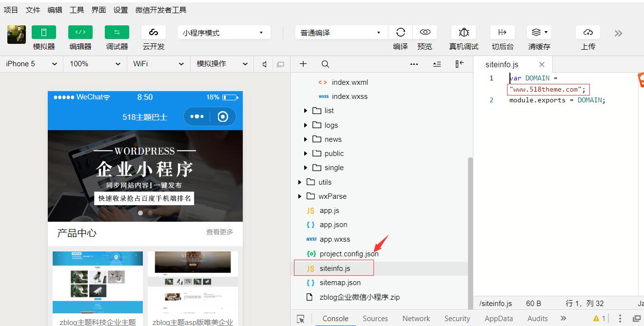
Task: Switch to Sources tab
Action: 375,319
